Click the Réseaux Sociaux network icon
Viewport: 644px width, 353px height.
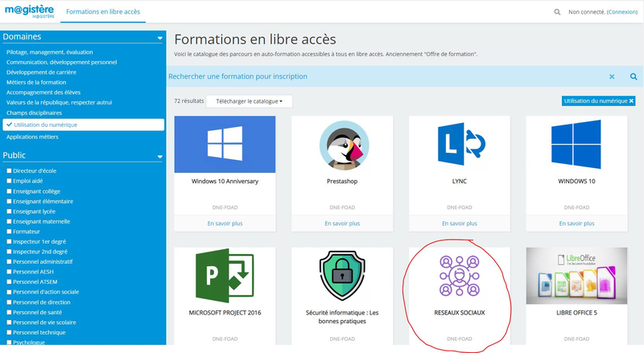[459, 275]
